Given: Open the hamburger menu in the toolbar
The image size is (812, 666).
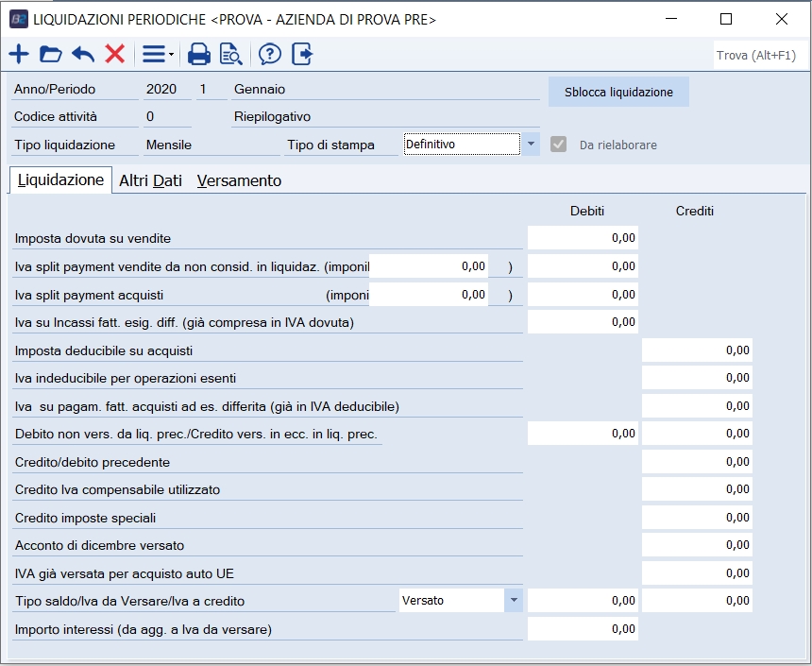Looking at the screenshot, I should (157, 55).
